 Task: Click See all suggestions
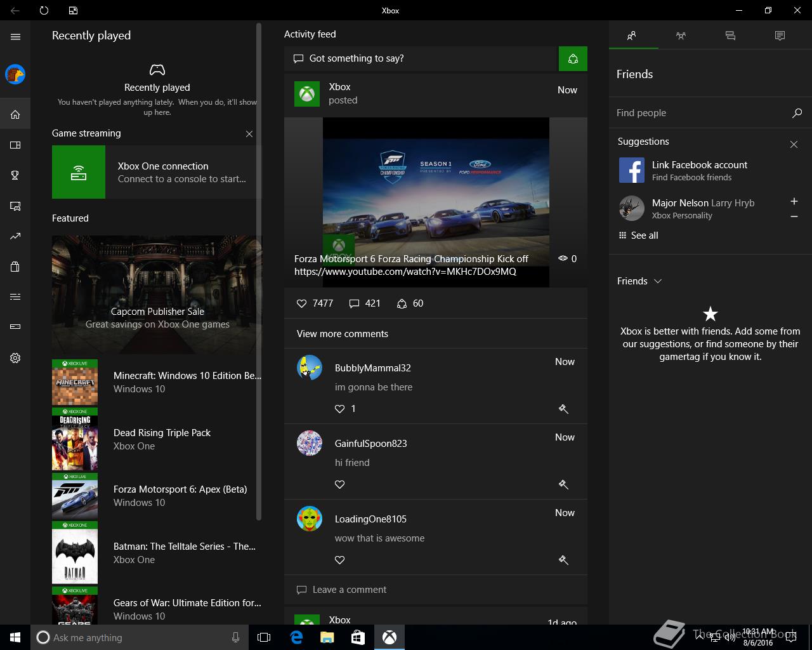tap(638, 235)
